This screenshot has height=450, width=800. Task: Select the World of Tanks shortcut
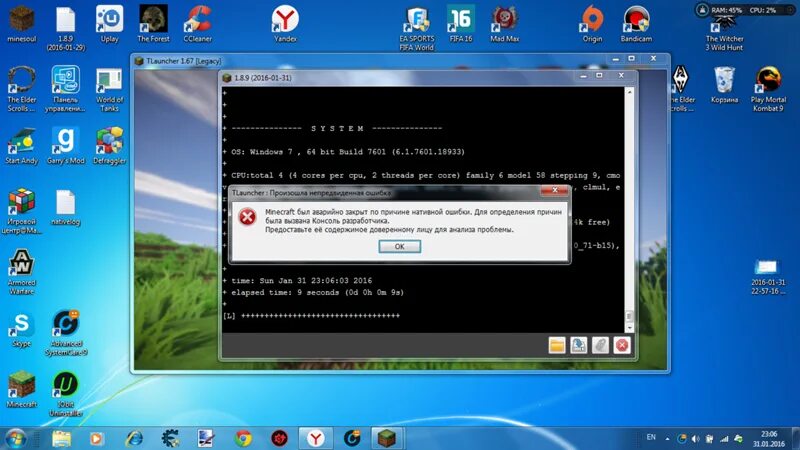[109, 89]
